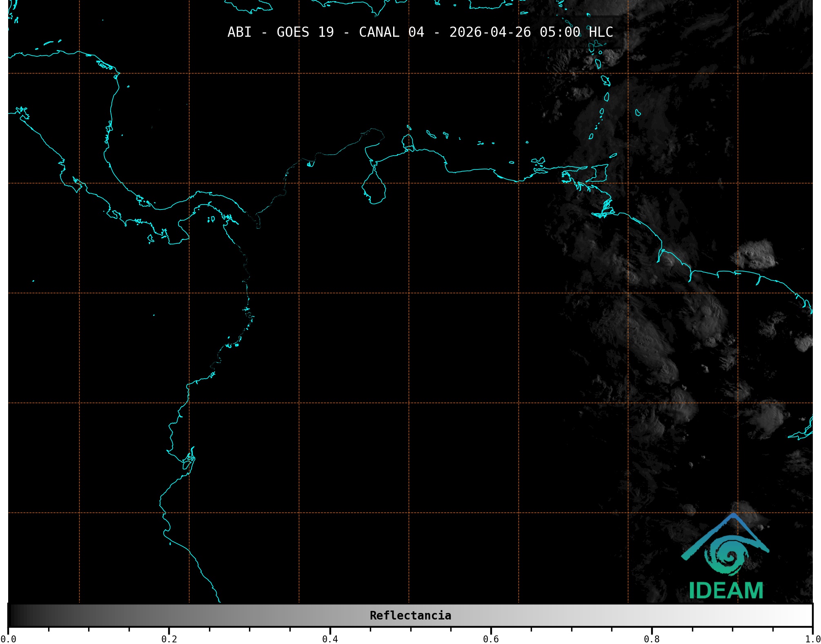Click the 0.6 tick label on colorbar
The height and width of the screenshot is (644, 821).
coord(491,639)
